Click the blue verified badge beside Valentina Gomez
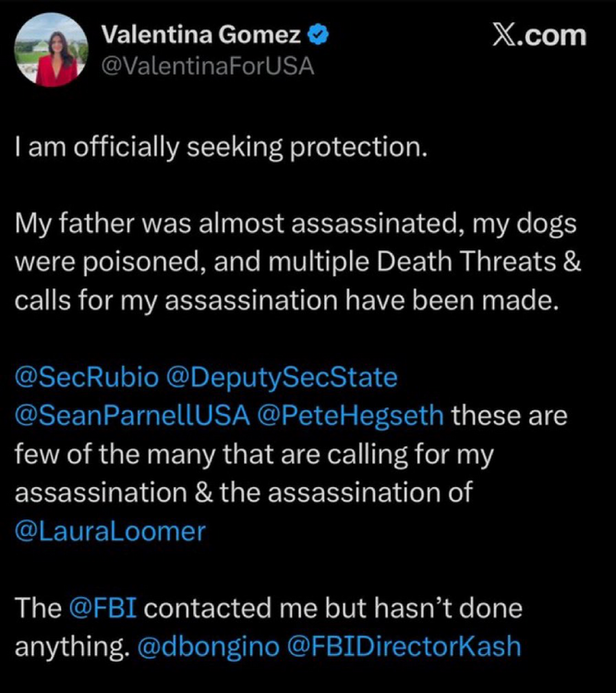This screenshot has width=616, height=693. (319, 36)
